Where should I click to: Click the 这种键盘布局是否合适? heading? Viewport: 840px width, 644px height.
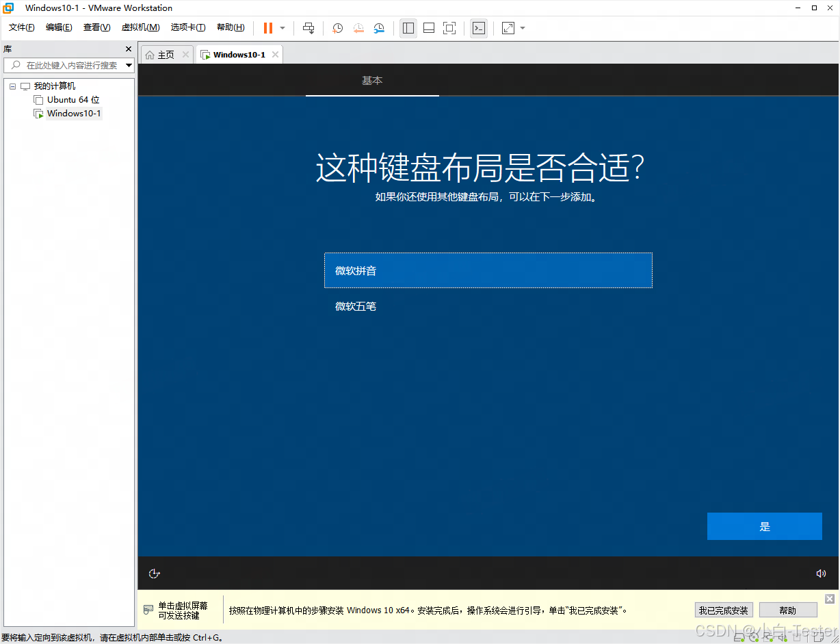480,168
